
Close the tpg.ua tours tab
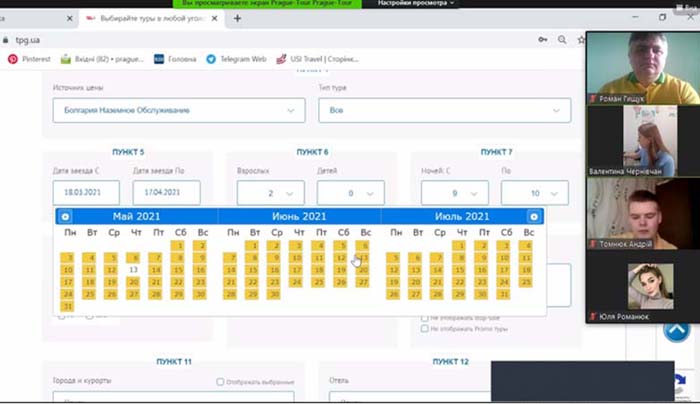[215, 18]
